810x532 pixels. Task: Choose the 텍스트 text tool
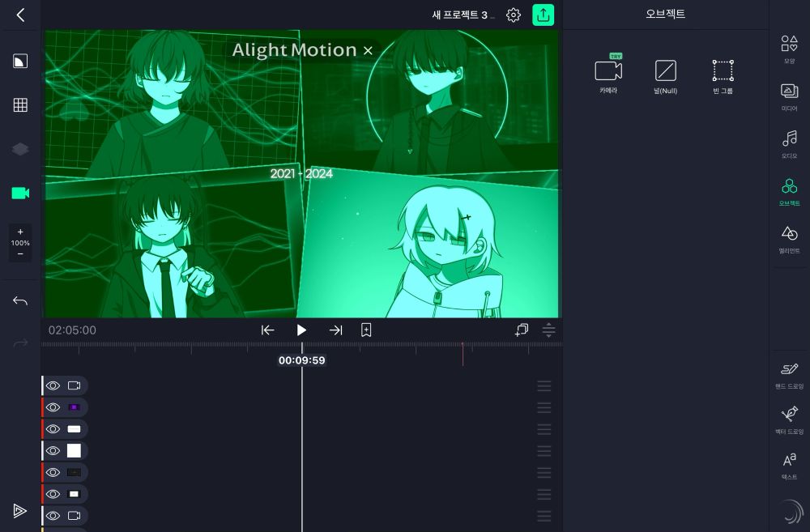789,466
